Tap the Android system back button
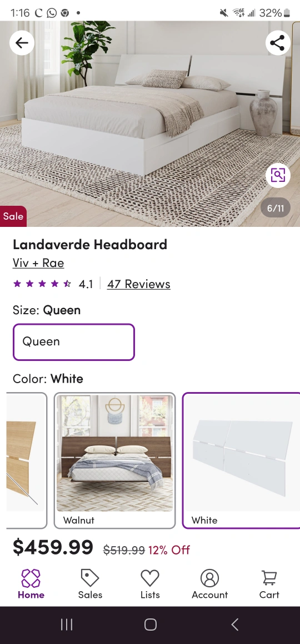Image resolution: width=300 pixels, height=644 pixels. click(x=235, y=625)
